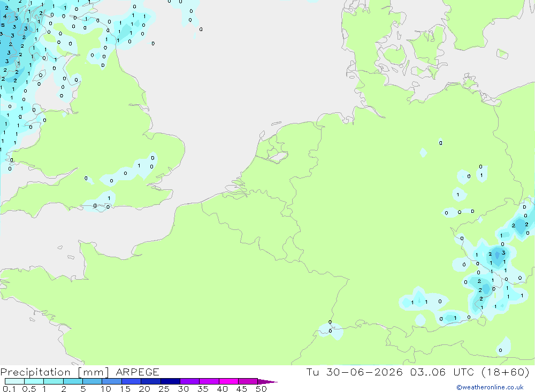The image size is (535, 392).
Task: Click the '25' legend scale label
Action: [x=164, y=389]
